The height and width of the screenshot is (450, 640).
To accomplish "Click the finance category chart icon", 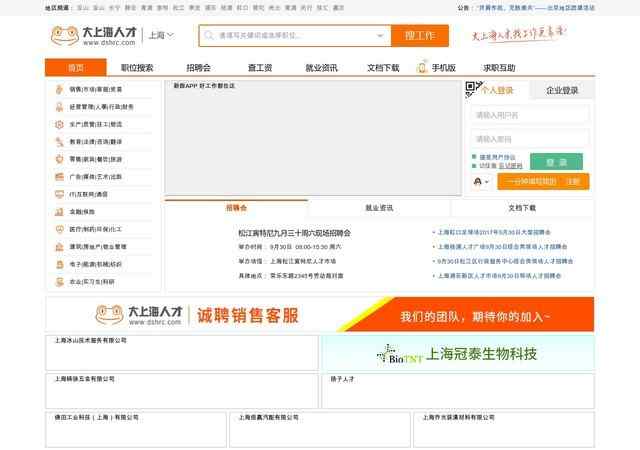I will (x=60, y=212).
